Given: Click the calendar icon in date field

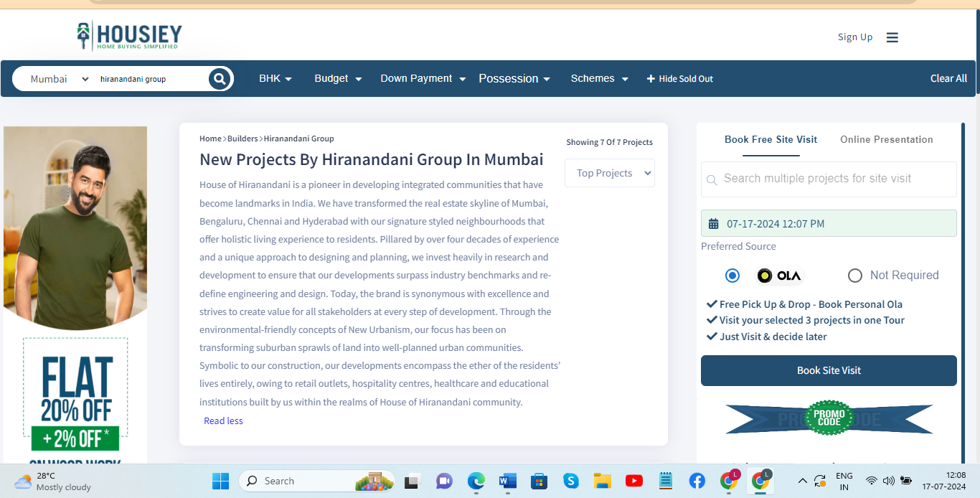Looking at the screenshot, I should click(x=713, y=224).
